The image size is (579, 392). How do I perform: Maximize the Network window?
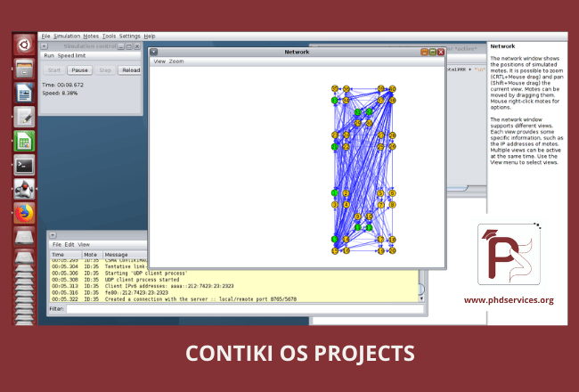click(x=432, y=52)
